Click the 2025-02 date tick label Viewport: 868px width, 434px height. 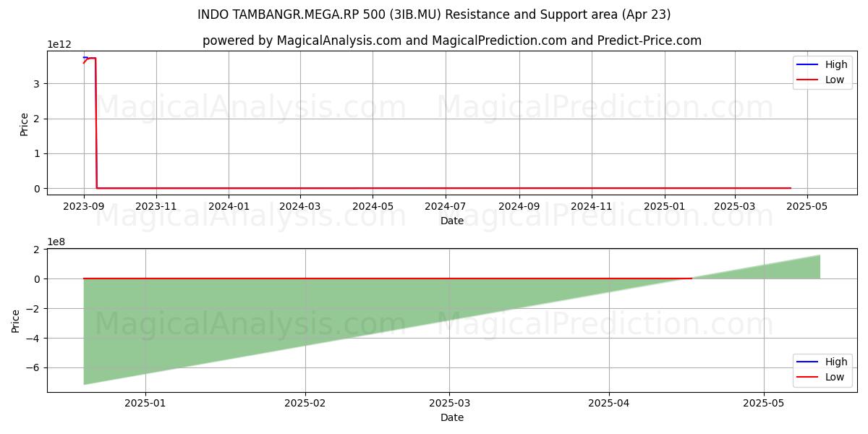coord(305,404)
